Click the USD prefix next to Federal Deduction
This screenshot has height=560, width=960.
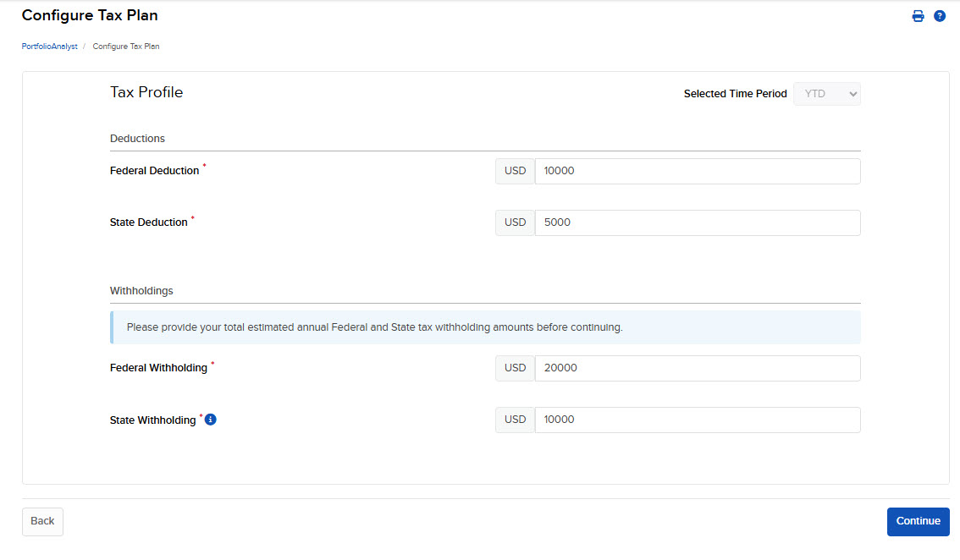click(515, 170)
